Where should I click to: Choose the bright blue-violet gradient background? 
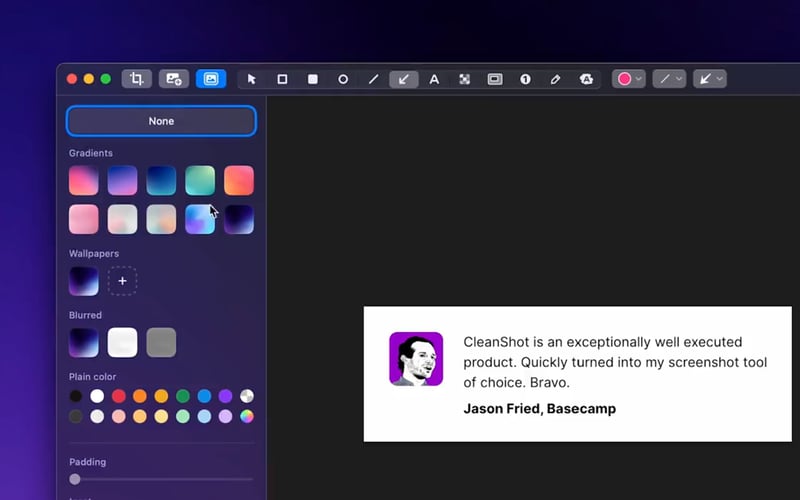click(200, 219)
